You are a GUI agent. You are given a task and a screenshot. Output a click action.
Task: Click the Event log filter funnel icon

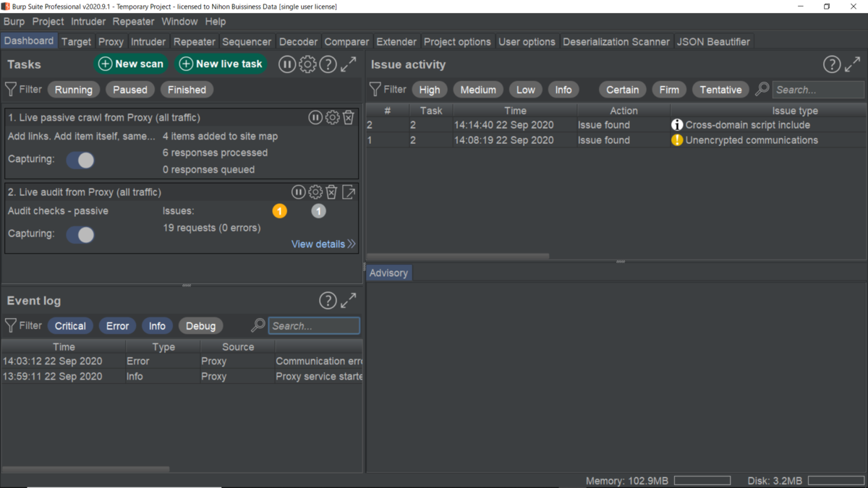point(11,326)
